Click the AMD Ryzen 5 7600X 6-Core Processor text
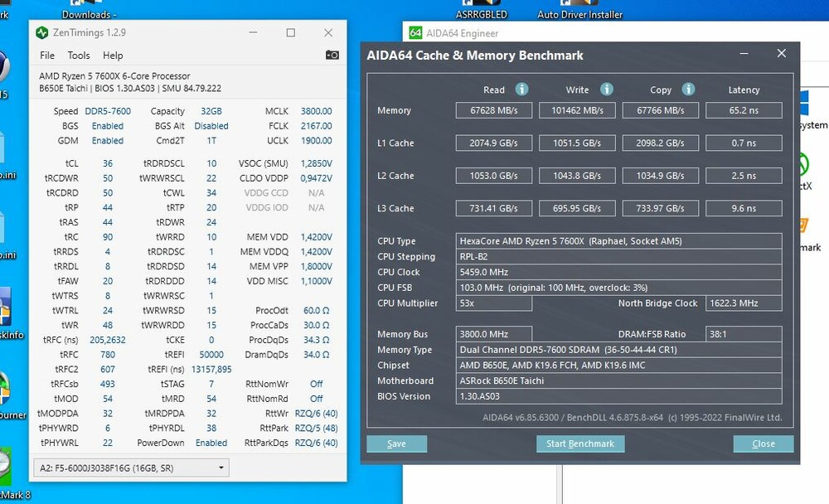 click(x=114, y=76)
